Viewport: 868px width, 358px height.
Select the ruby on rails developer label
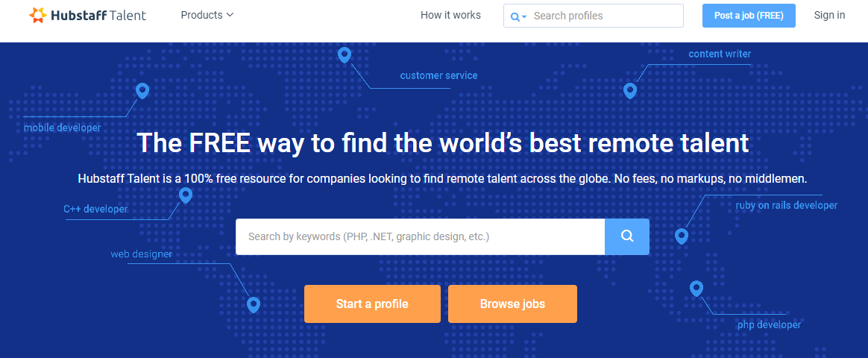coord(787,205)
